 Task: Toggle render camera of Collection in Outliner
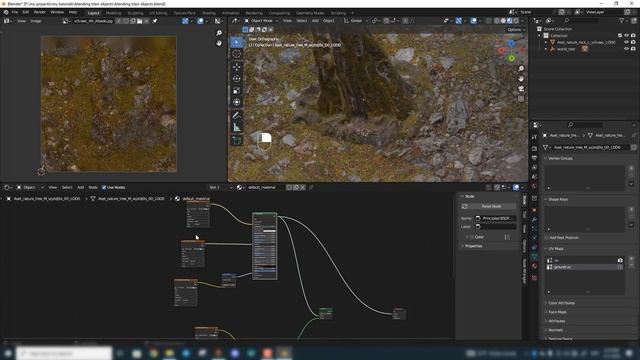click(633, 36)
